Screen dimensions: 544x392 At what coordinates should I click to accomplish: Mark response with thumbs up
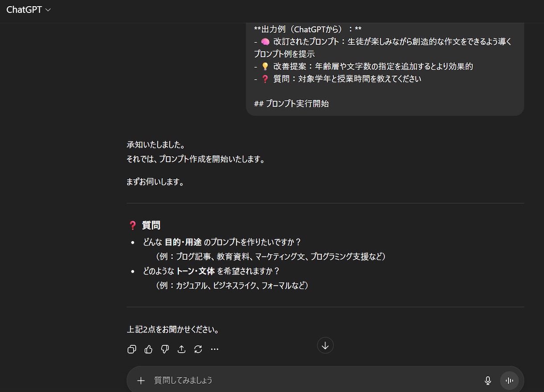(148, 349)
